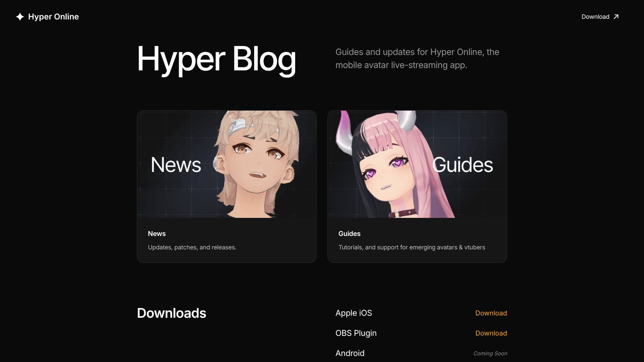Click the Apple iOS row label
Image resolution: width=644 pixels, height=362 pixels.
(354, 313)
